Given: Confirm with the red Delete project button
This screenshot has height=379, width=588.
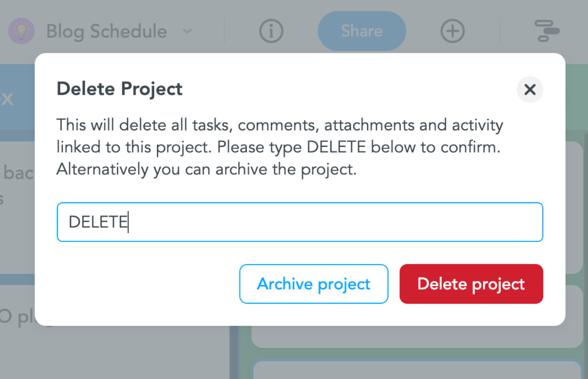Looking at the screenshot, I should pyautogui.click(x=471, y=284).
